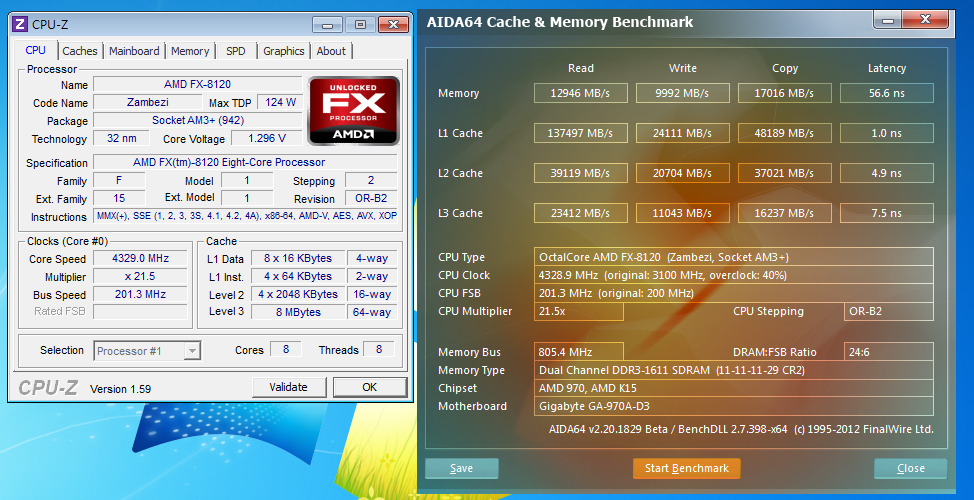The image size is (974, 500).
Task: Click the Cores count field
Action: [x=286, y=349]
